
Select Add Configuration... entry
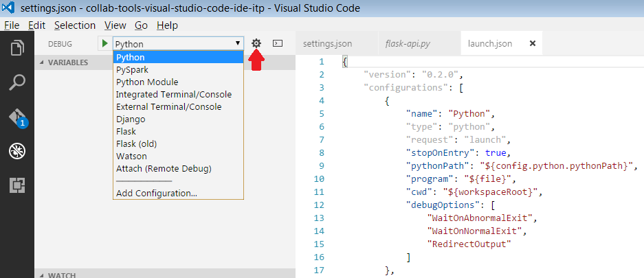point(178,193)
